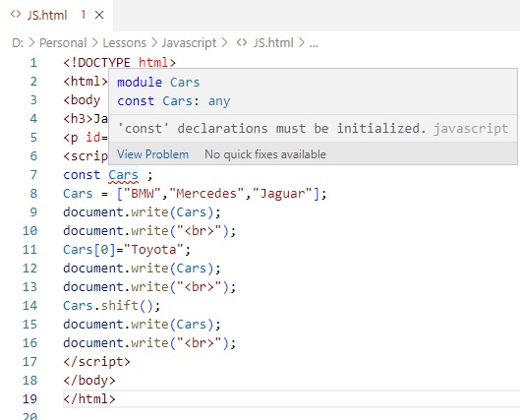Open the View Problem link

(152, 154)
